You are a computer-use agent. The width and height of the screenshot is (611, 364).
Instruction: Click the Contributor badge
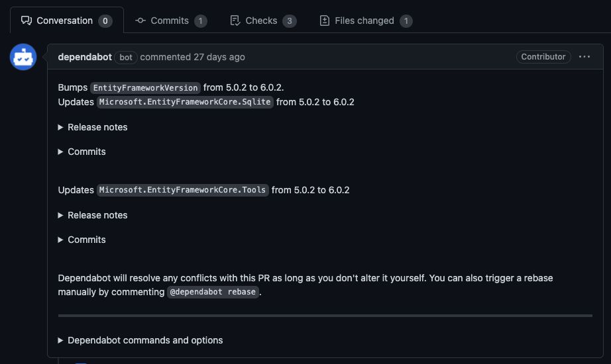tap(543, 57)
